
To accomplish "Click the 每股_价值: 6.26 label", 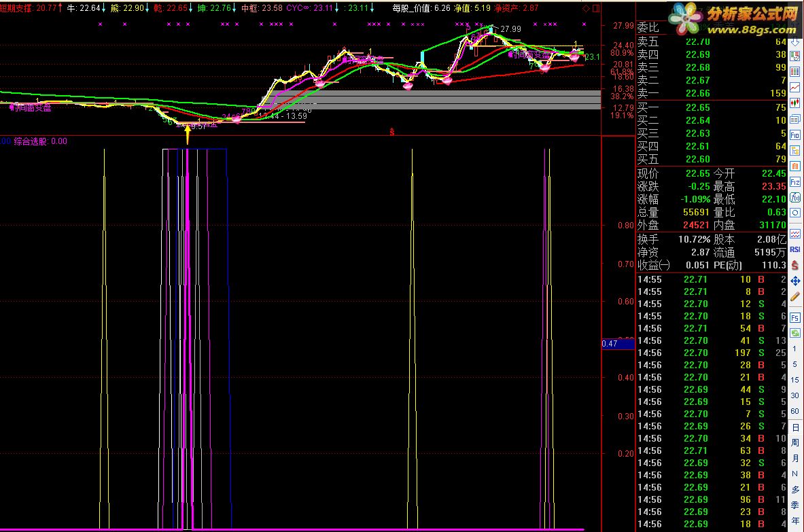I will (x=421, y=8).
